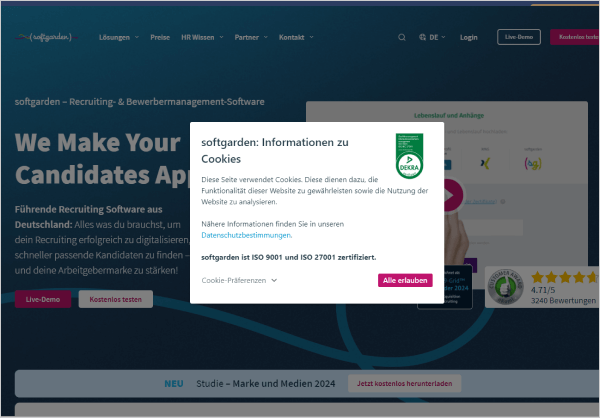Open the Partner dropdown menu
Image resolution: width=600 pixels, height=418 pixels.
pos(251,37)
